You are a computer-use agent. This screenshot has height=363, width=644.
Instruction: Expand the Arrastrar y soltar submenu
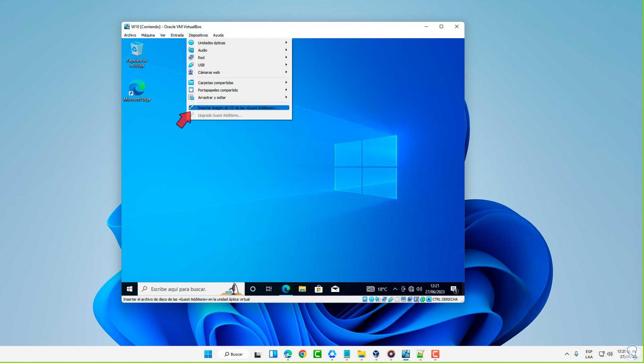[x=239, y=98]
